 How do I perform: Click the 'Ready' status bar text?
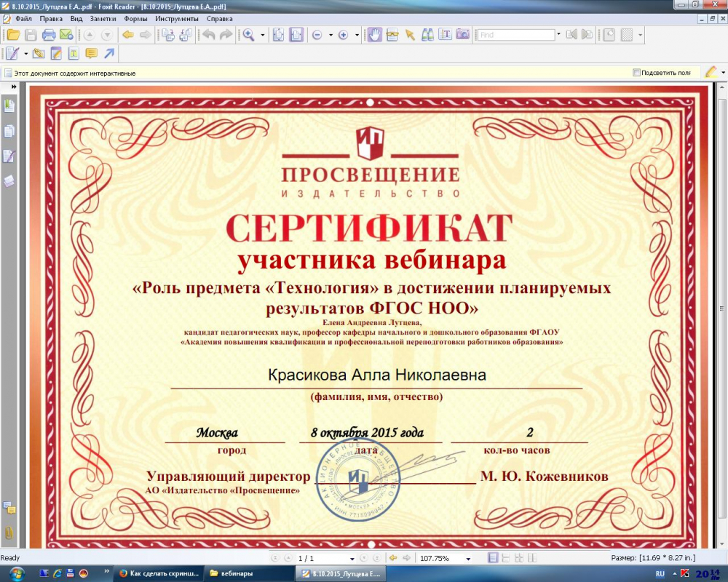pyautogui.click(x=10, y=558)
